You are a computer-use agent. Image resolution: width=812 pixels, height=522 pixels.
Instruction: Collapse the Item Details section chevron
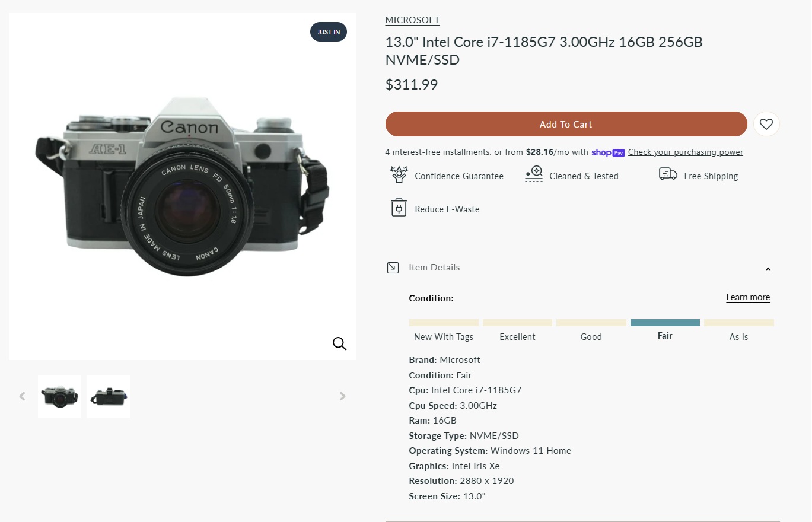[x=768, y=269]
